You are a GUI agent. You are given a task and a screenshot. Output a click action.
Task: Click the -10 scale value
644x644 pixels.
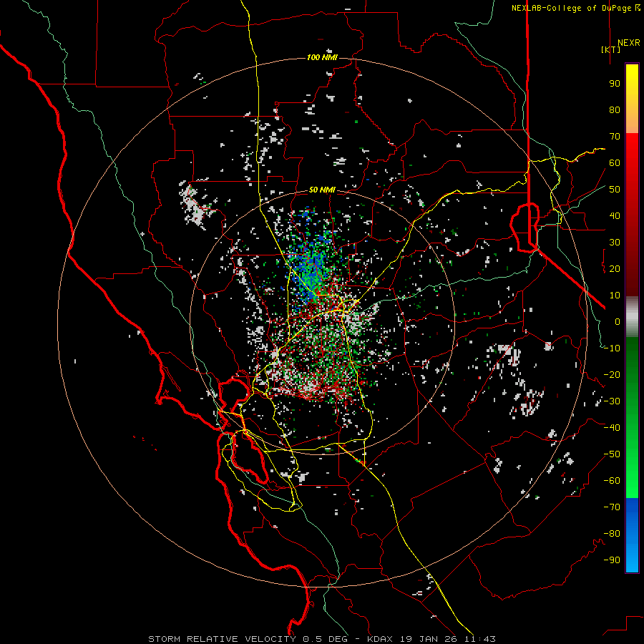coord(612,348)
